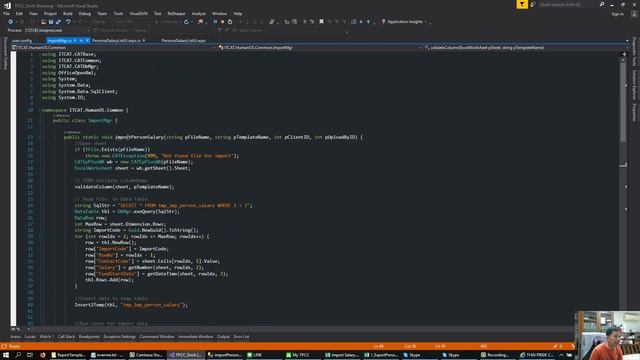Collapse the for loop code block
Image resolution: width=640 pixels, height=360 pixels.
[40, 236]
